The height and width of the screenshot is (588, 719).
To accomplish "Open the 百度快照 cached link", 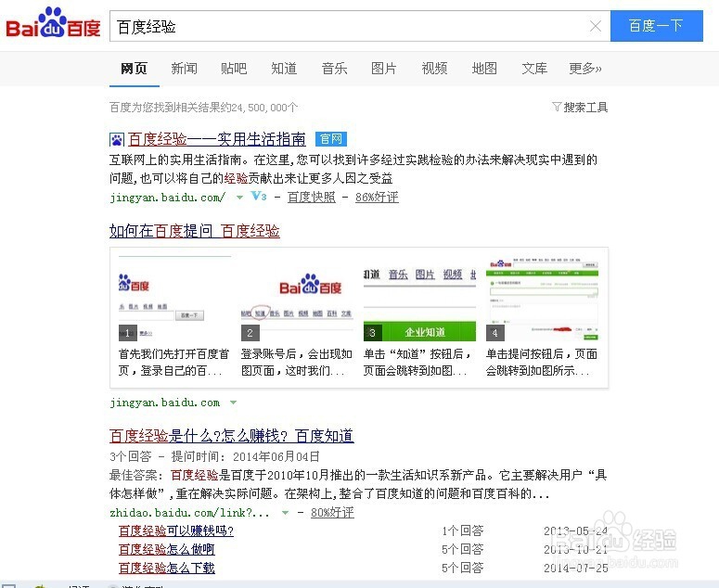I will [x=312, y=197].
